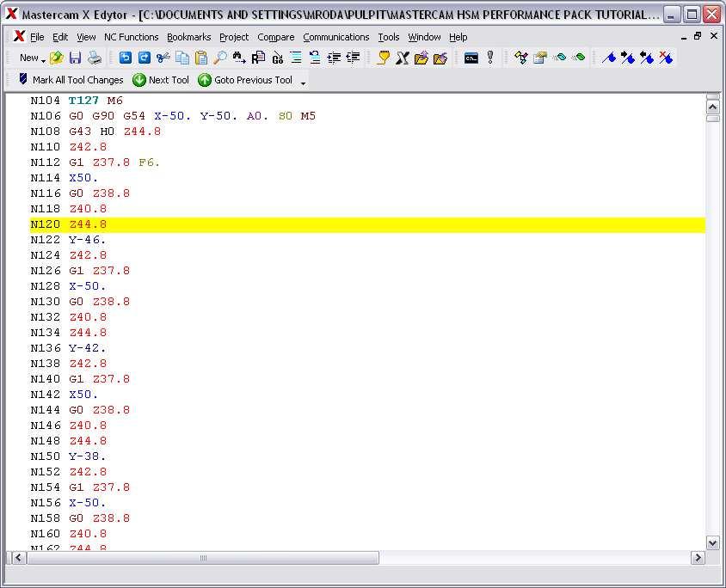Open the Bookmarks menu

coord(189,37)
